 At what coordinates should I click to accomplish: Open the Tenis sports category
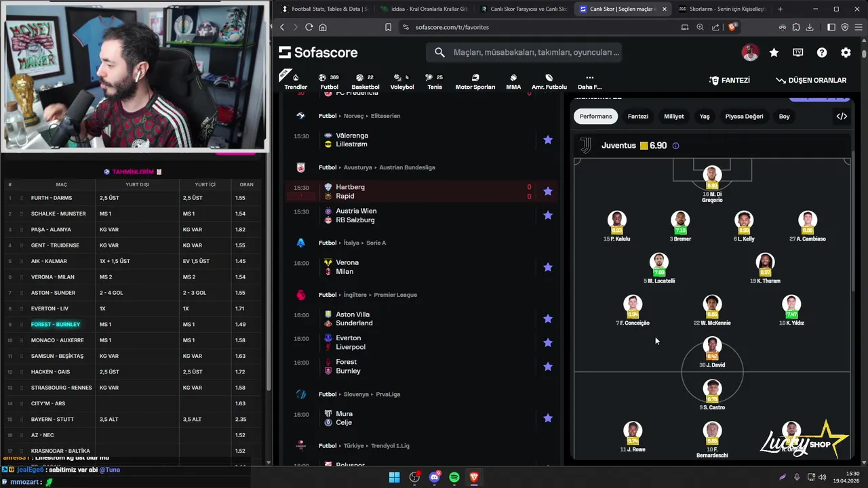pos(435,81)
